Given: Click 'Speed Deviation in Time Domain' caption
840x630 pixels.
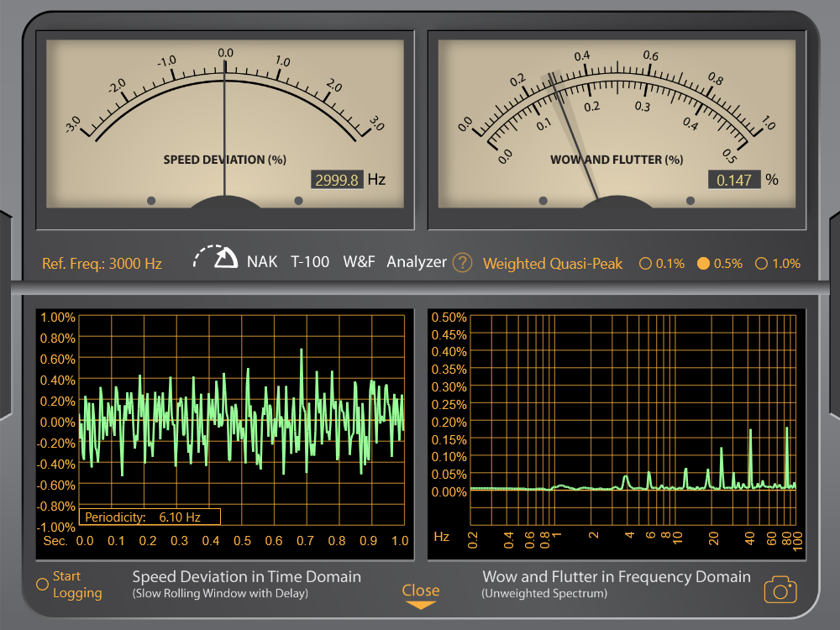Looking at the screenshot, I should (x=246, y=577).
